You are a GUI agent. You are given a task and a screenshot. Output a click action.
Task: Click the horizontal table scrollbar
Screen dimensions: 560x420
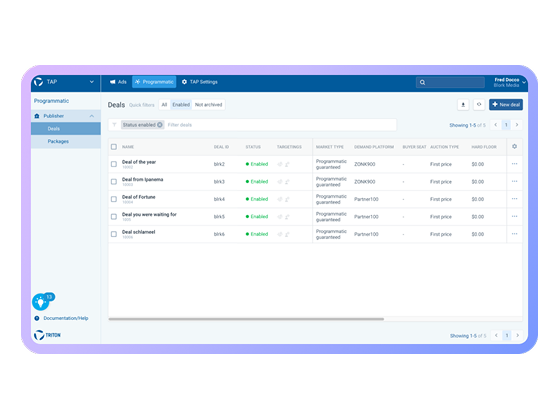(246, 319)
